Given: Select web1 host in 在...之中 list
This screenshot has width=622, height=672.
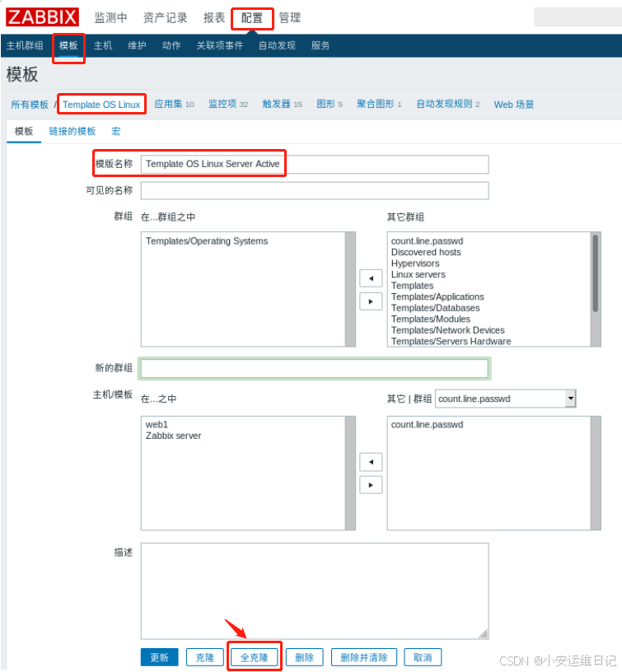Looking at the screenshot, I should pyautogui.click(x=157, y=424).
